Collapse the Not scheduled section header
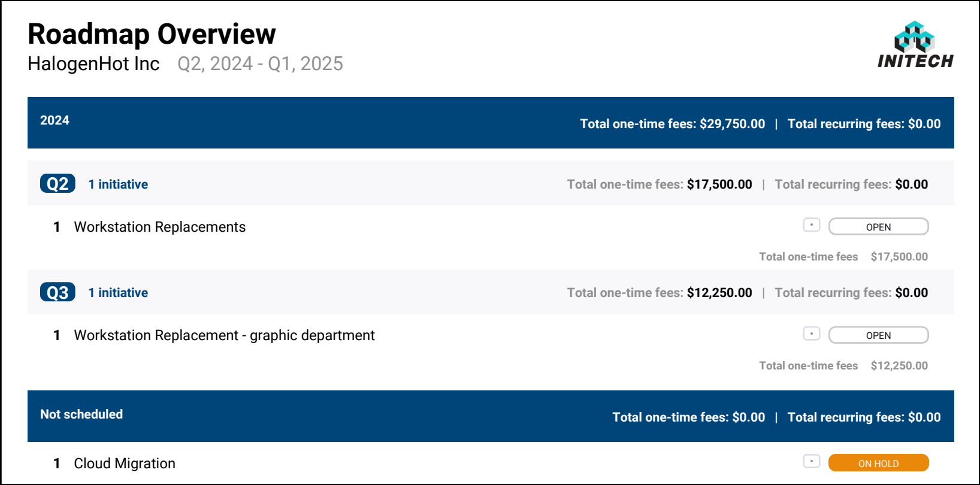Image resolution: width=980 pixels, height=485 pixels. [x=491, y=416]
